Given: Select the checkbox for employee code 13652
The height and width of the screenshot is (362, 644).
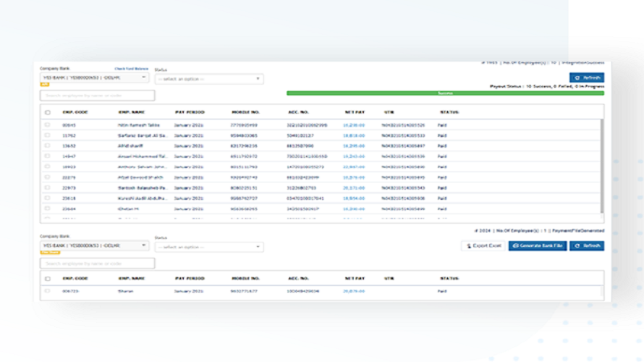Looking at the screenshot, I should tap(48, 146).
